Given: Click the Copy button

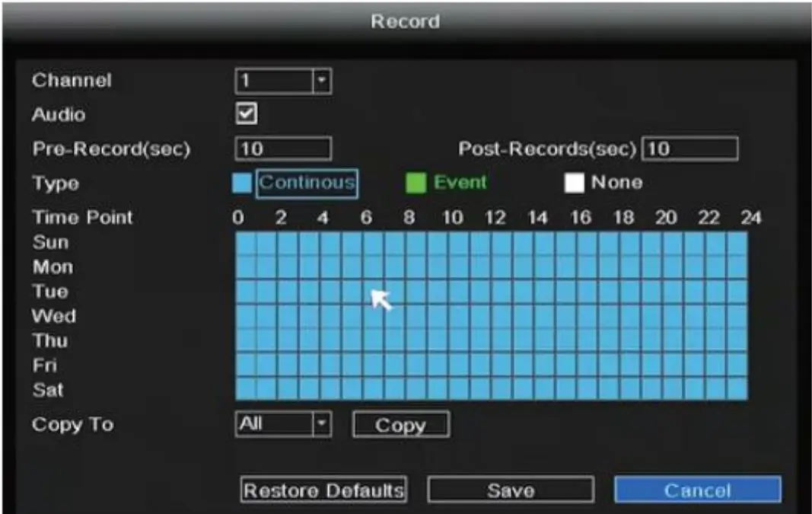Looking at the screenshot, I should coord(401,425).
